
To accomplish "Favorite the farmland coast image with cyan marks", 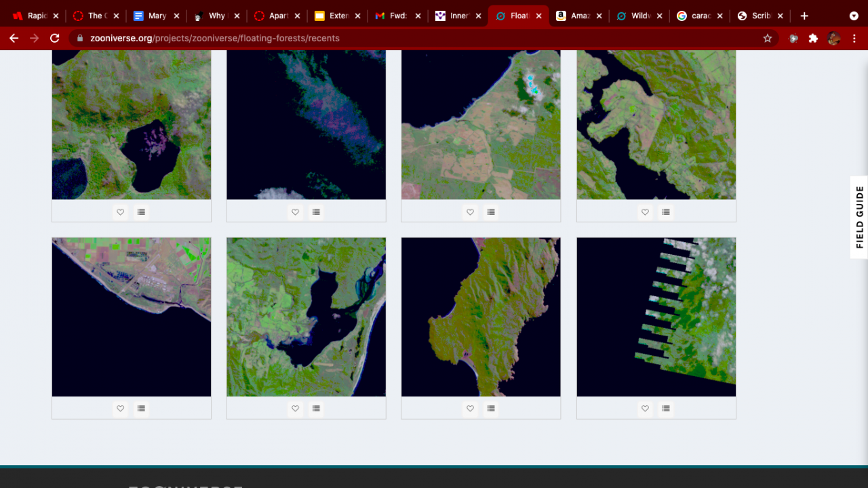I will pyautogui.click(x=470, y=212).
